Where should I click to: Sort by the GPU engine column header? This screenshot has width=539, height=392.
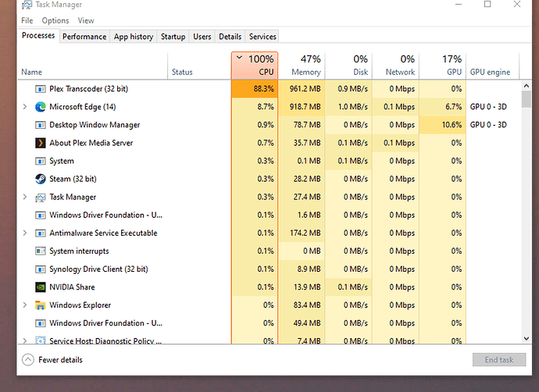[493, 66]
